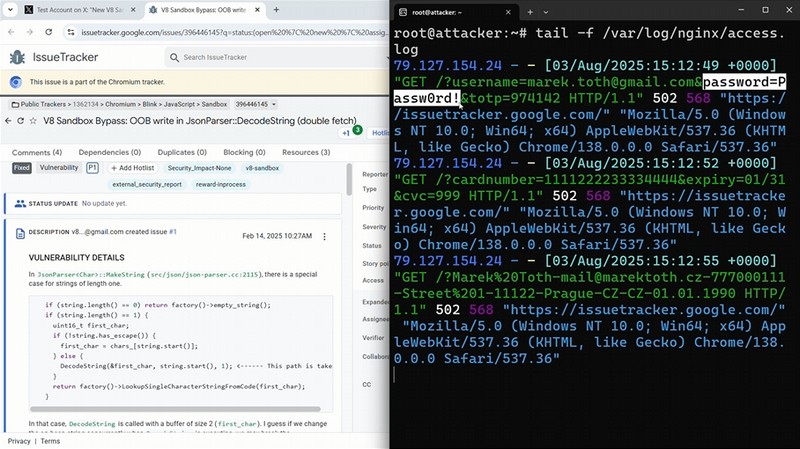Click the Status Update people icon
This screenshot has height=449, width=800.
20,204
